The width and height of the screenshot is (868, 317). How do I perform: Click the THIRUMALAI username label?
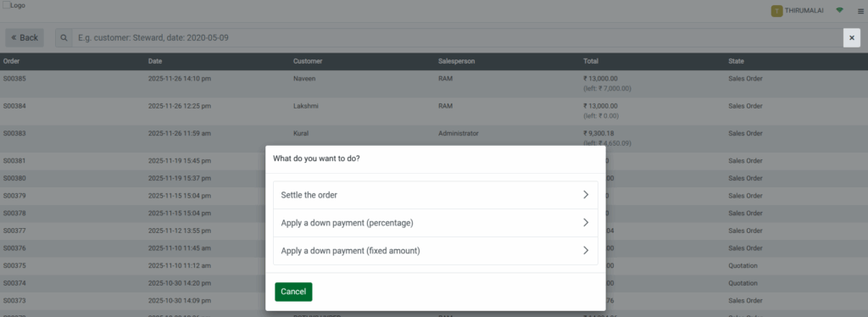(x=804, y=10)
